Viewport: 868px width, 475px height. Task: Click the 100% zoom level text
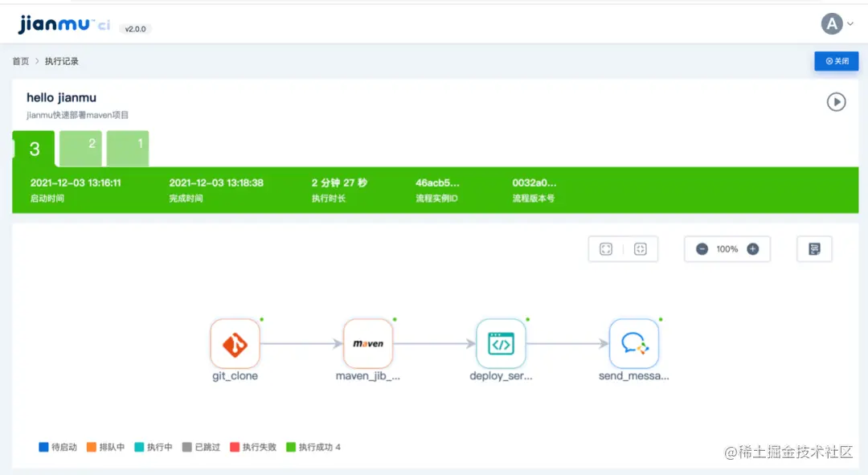coord(727,249)
